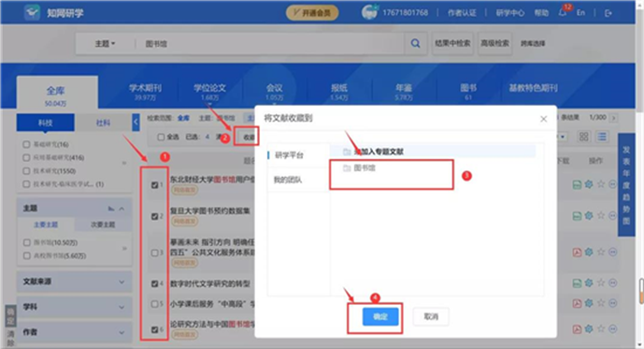Download PDF for 小学课后服务 row

[x=577, y=303]
